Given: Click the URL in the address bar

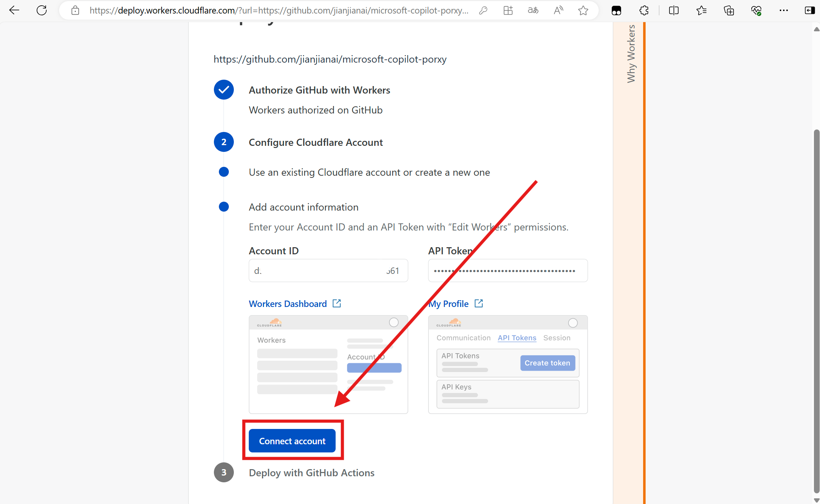Looking at the screenshot, I should click(x=279, y=10).
